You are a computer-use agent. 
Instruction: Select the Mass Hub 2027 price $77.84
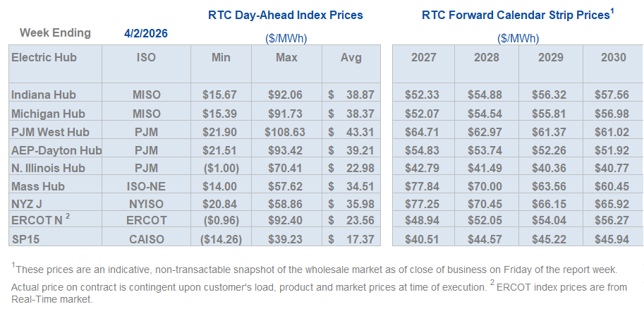pyautogui.click(x=423, y=187)
